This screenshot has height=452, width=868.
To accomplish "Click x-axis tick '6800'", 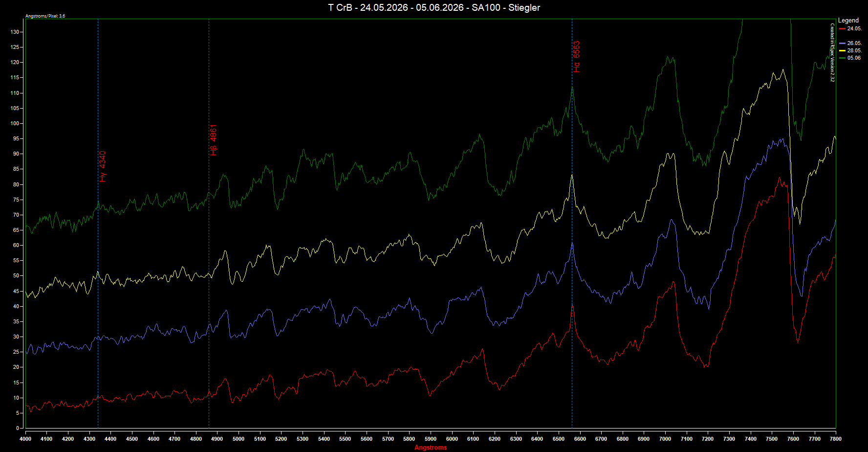I will (x=623, y=439).
